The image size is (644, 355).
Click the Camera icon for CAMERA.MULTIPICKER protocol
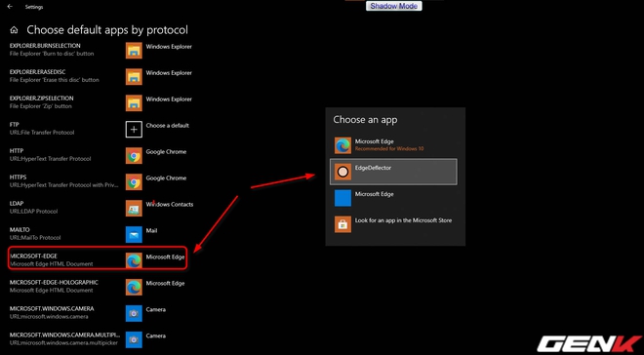134,339
